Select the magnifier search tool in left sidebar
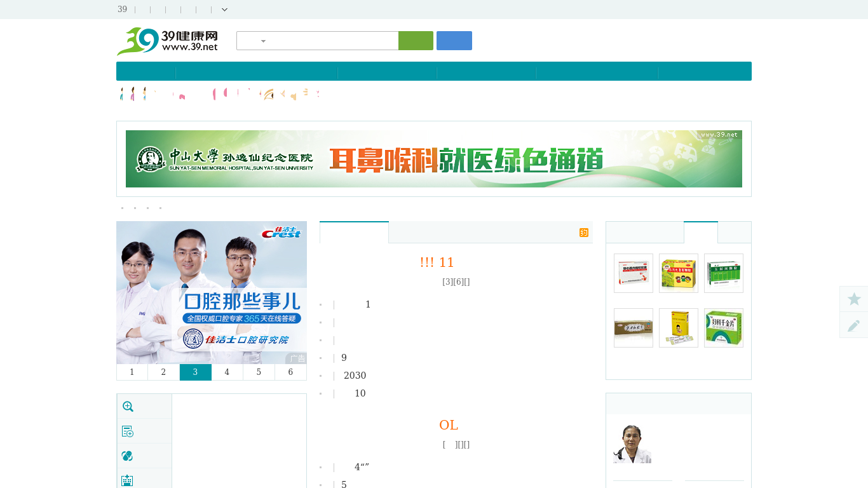The width and height of the screenshot is (868, 488). click(128, 407)
